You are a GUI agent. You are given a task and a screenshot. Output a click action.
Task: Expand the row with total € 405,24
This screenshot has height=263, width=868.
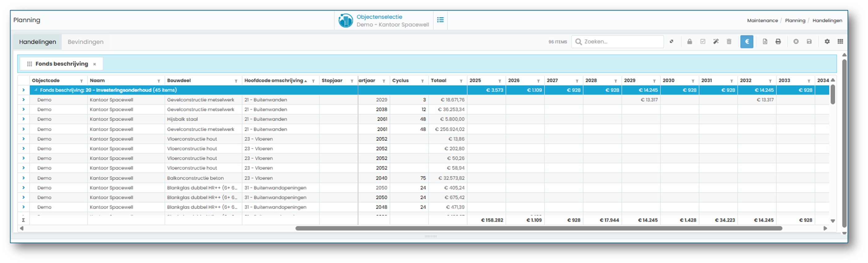tap(23, 188)
